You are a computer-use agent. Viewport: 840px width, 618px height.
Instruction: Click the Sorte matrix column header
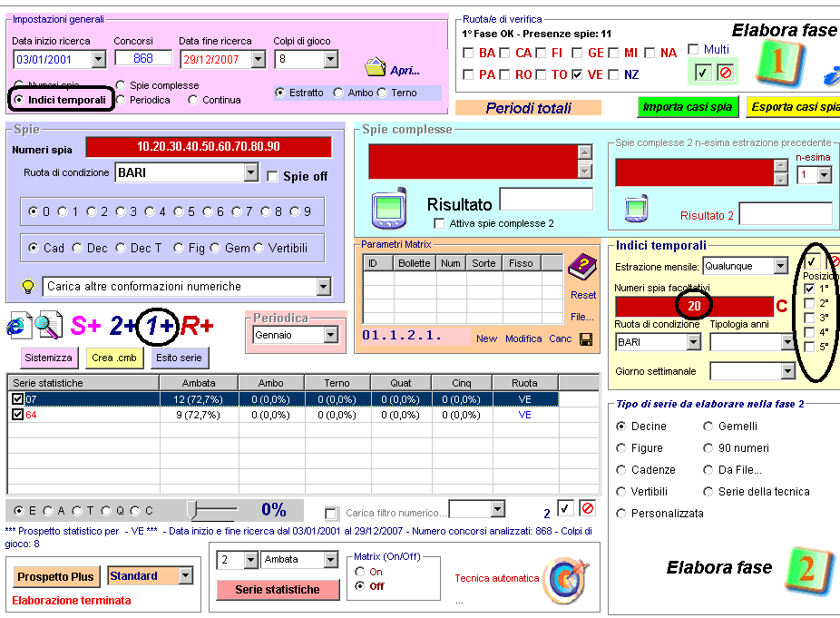pos(483,262)
